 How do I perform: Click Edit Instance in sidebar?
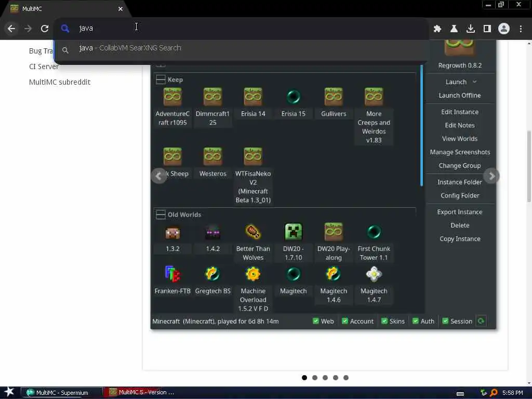[x=460, y=112]
